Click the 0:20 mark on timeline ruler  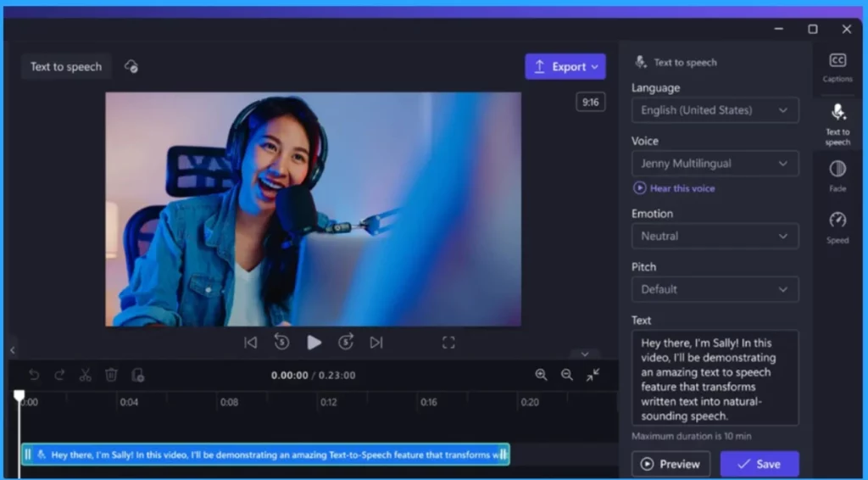530,402
